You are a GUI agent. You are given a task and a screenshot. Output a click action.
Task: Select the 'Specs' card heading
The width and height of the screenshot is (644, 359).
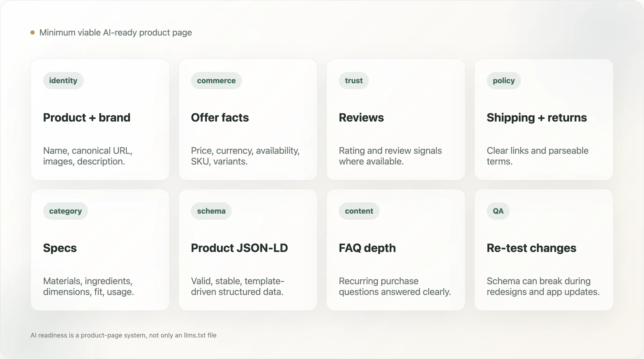tap(60, 248)
